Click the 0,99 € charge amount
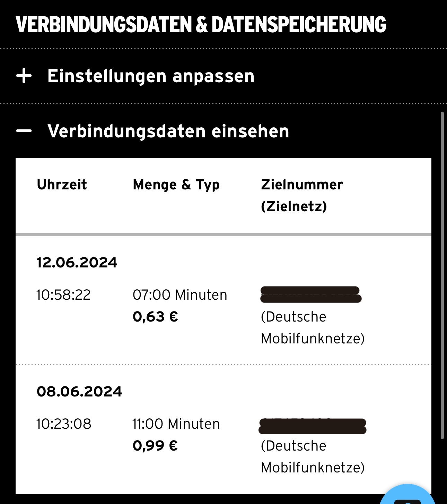The height and width of the screenshot is (504, 447). 155,446
